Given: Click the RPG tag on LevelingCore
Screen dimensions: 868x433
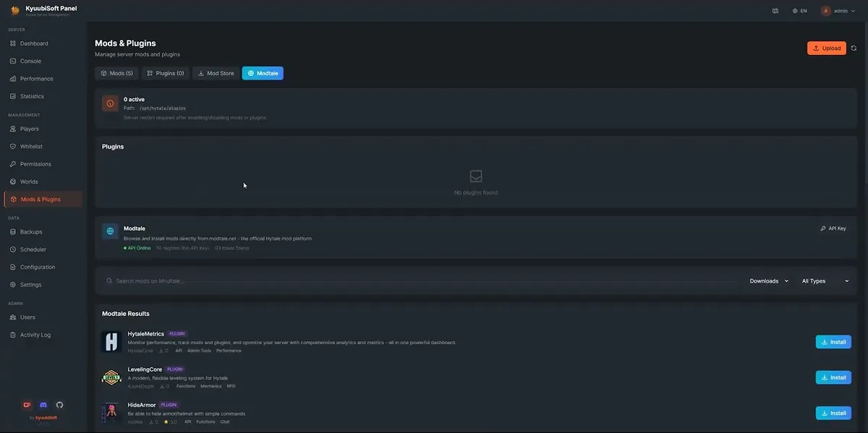Looking at the screenshot, I should [231, 386].
